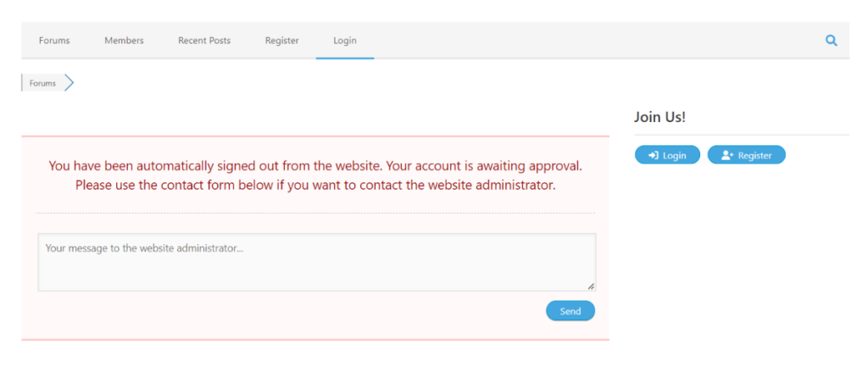Image resolution: width=868 pixels, height=372 pixels.
Task: Focus the administrator message text area
Action: point(316,263)
